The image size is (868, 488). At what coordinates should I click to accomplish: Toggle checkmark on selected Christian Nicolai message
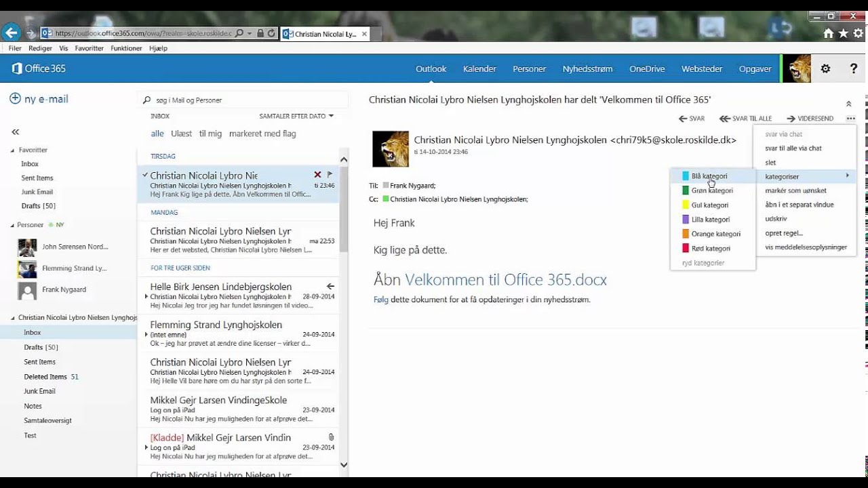[x=145, y=175]
